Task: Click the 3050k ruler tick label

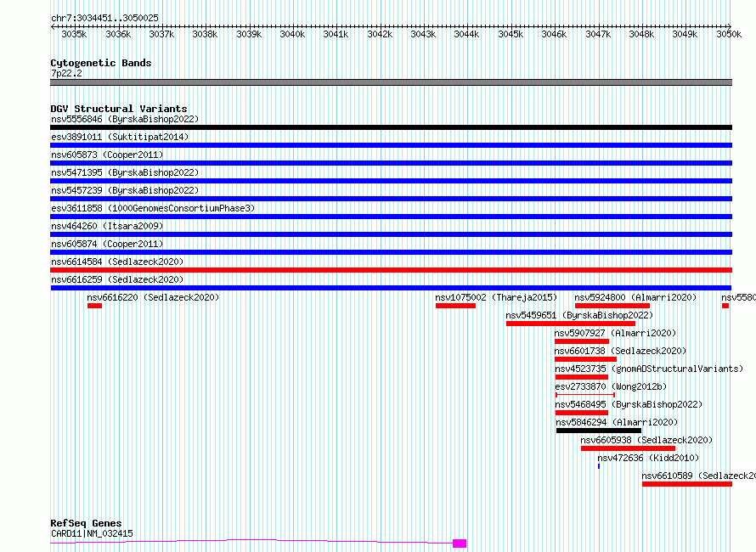Action: (729, 34)
